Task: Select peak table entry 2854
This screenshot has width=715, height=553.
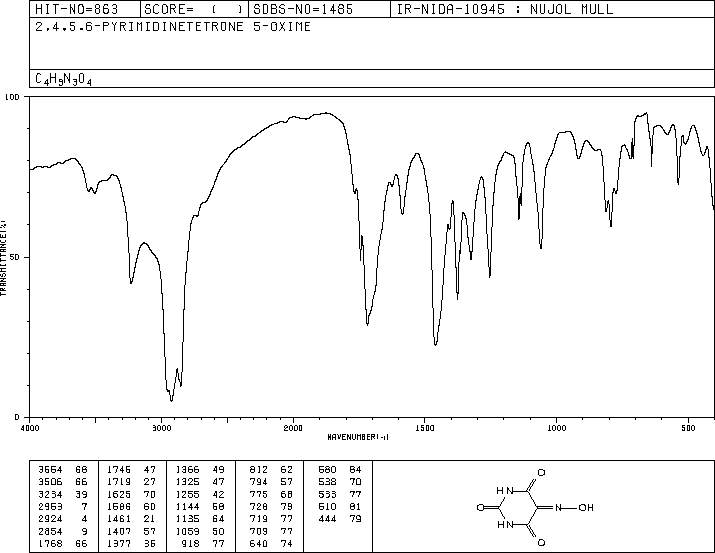Action: (x=62, y=532)
